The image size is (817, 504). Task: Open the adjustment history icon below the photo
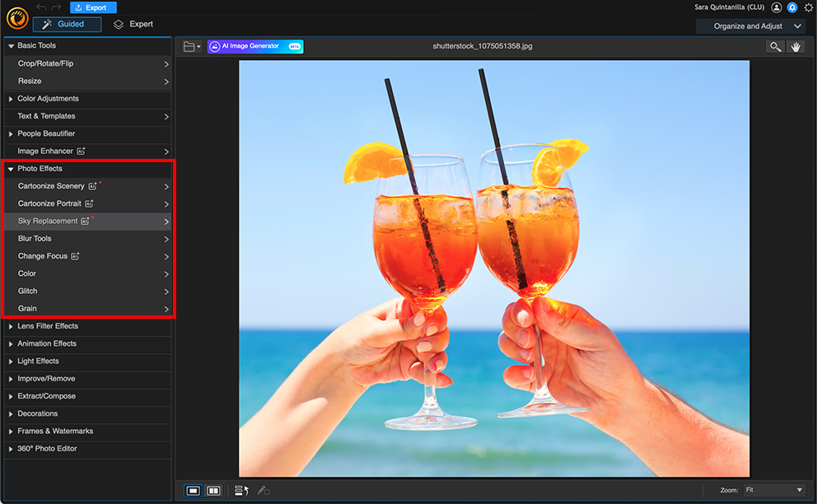[x=241, y=490]
